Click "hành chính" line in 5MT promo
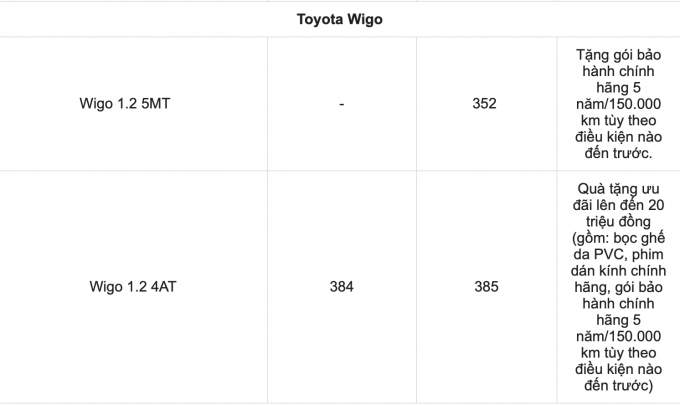Viewport: 680px width, 405px height. [x=614, y=71]
